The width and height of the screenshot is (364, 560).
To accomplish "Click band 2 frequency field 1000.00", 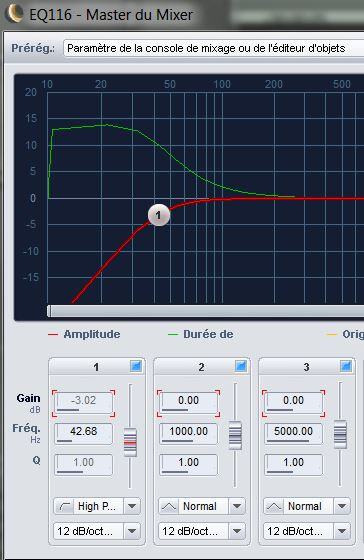I will pyautogui.click(x=188, y=433).
